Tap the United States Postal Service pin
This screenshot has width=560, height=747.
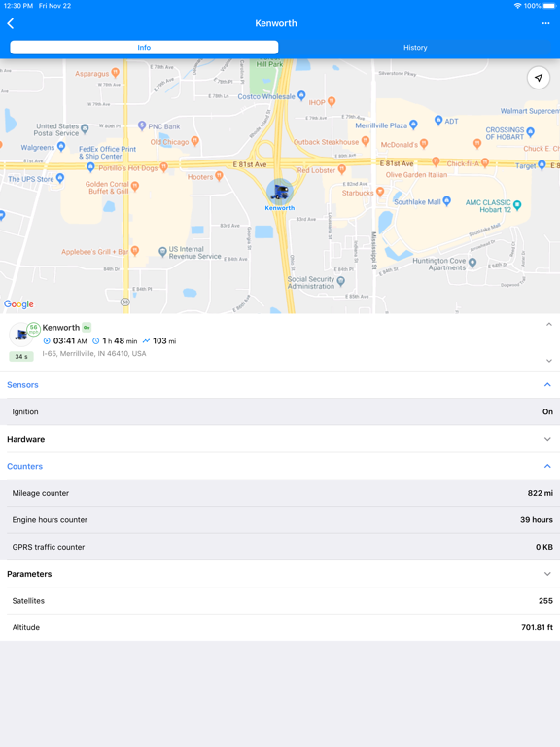point(85,128)
